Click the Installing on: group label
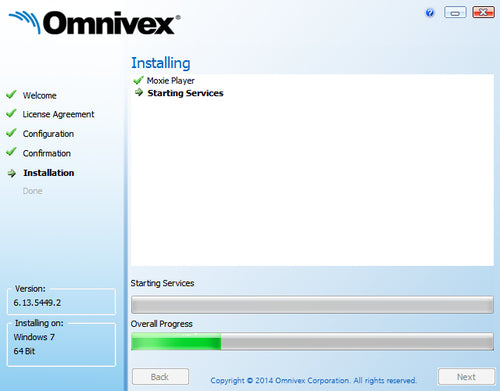The width and height of the screenshot is (500, 391). (x=39, y=323)
